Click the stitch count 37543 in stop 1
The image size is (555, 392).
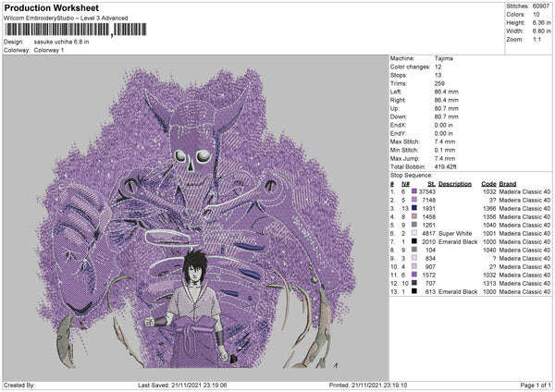[x=426, y=191]
